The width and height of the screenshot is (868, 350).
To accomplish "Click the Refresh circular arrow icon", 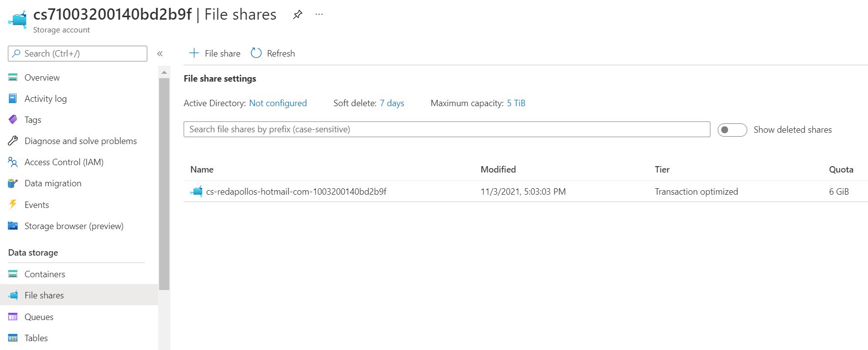I will click(256, 53).
